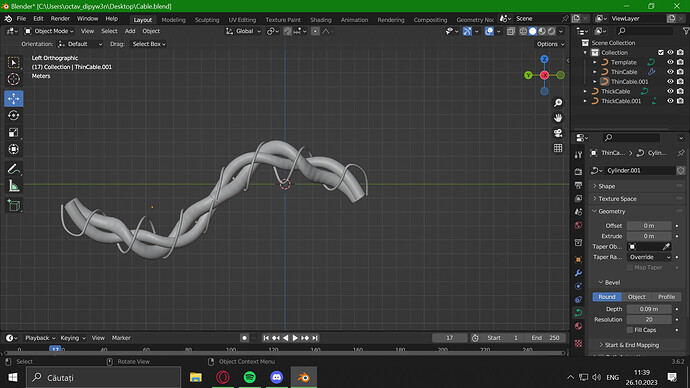
Task: Click the Offset value field
Action: (x=649, y=226)
